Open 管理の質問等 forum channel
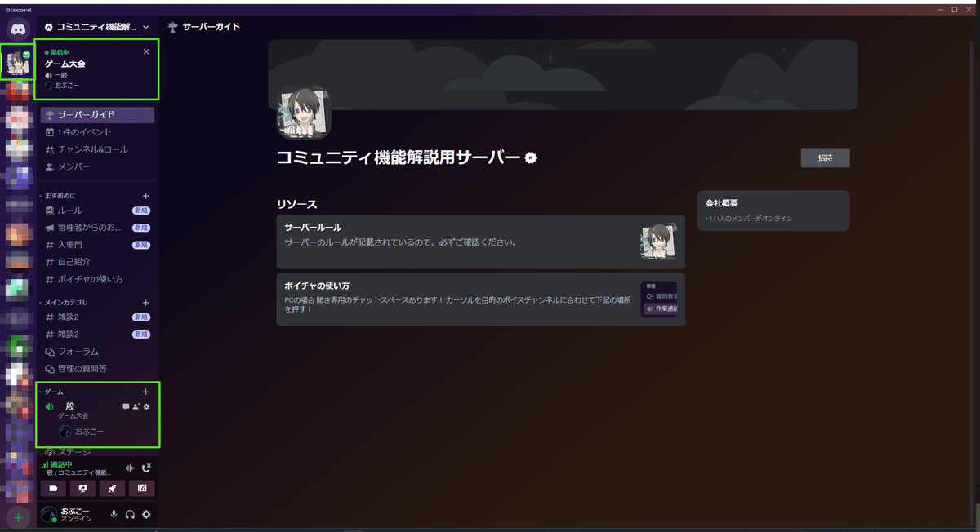Screen dimensions: 980x532 (97, 369)
